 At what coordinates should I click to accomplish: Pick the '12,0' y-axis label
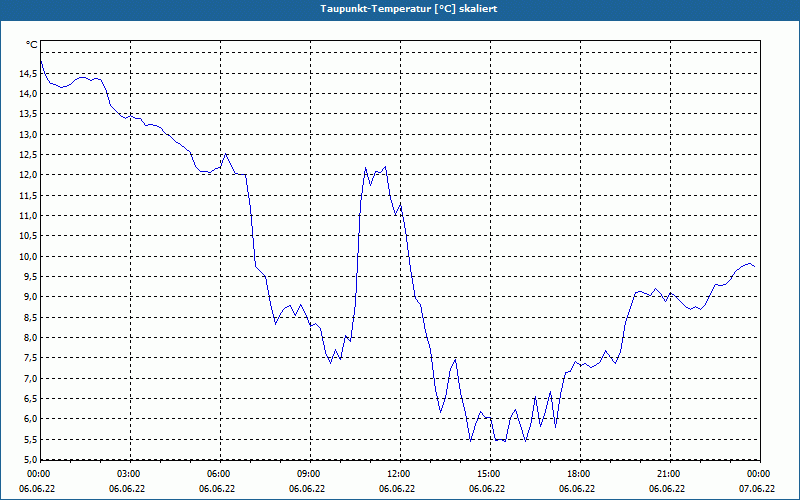[28, 175]
